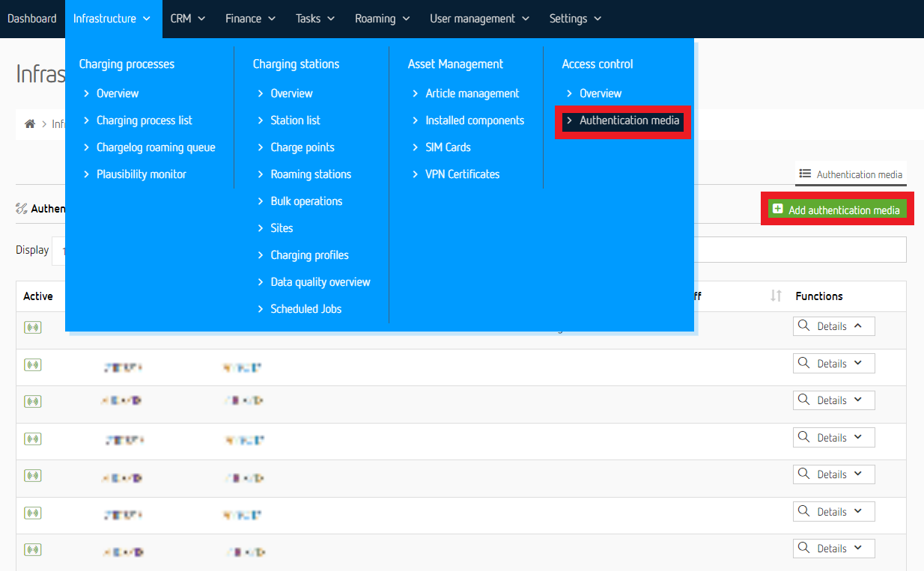
Task: Open Scheduled Jobs
Action: click(306, 309)
